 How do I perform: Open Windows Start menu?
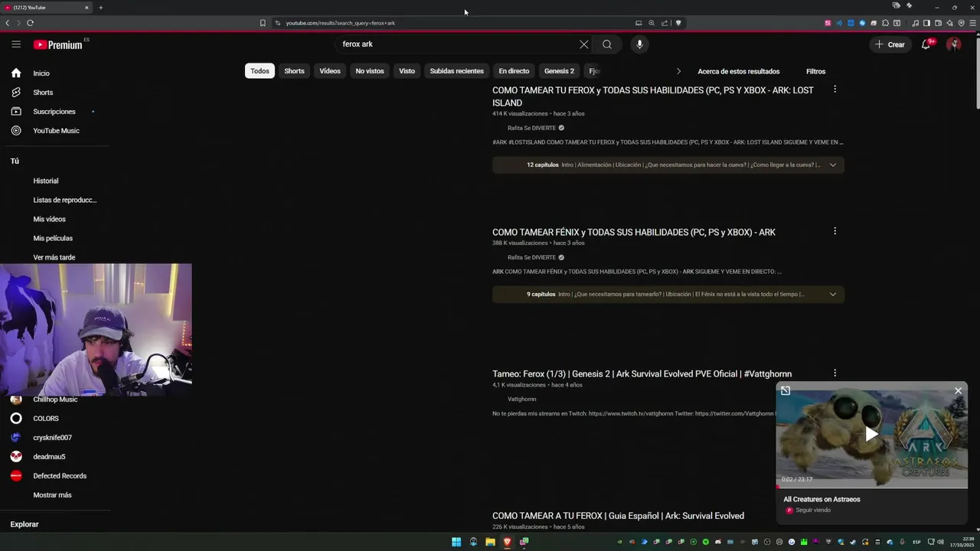click(456, 542)
